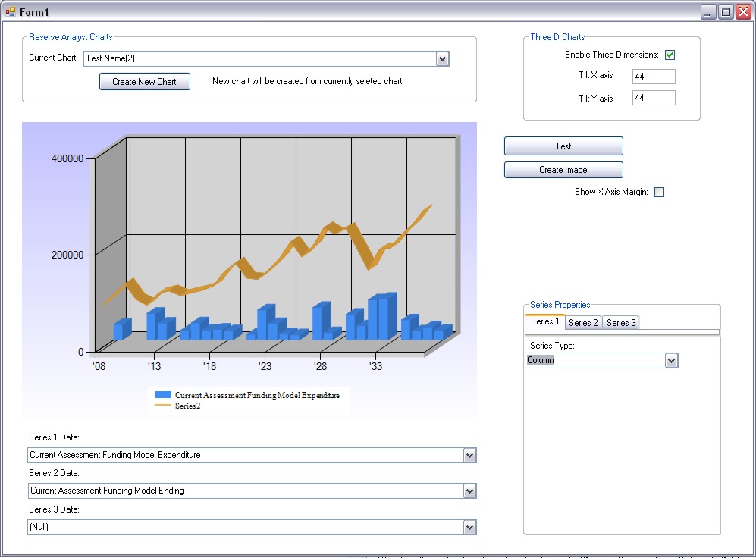Image resolution: width=756 pixels, height=558 pixels.
Task: Click the blue legend swatch for Funding Model Expenditure
Action: 162,395
